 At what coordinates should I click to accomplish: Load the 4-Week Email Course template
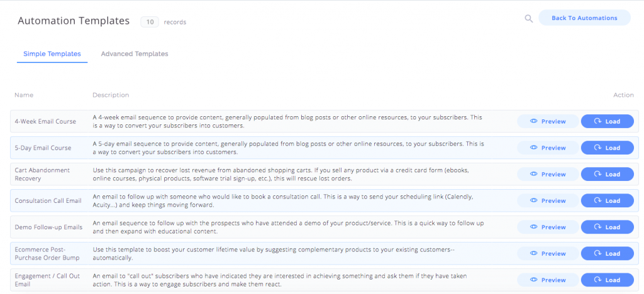coord(607,121)
